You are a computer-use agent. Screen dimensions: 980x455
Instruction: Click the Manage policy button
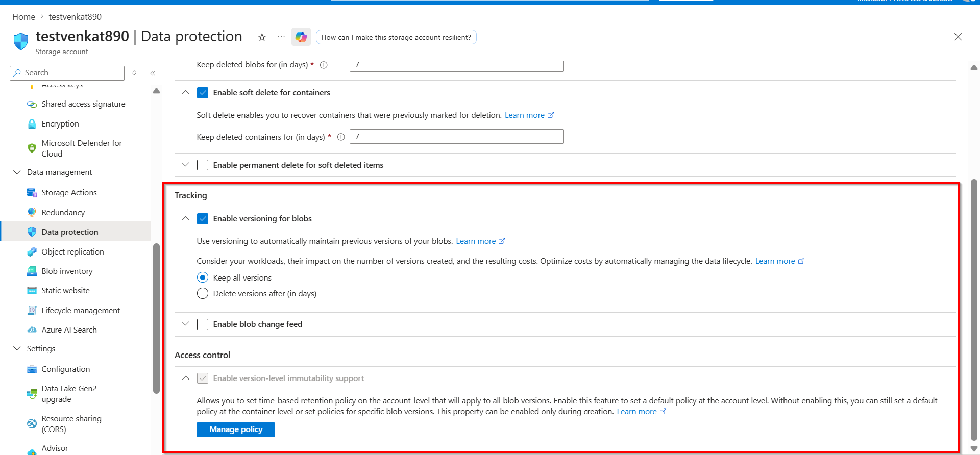pyautogui.click(x=236, y=429)
